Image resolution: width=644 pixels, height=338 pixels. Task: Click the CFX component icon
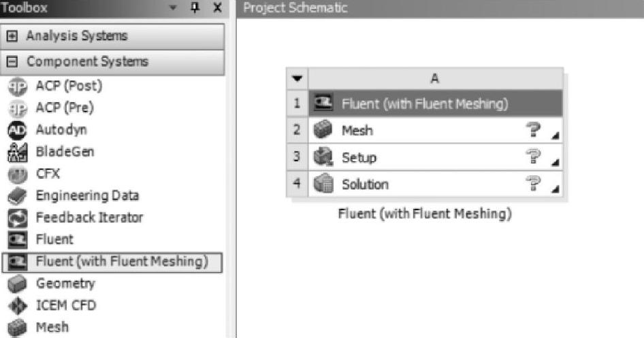[16, 173]
